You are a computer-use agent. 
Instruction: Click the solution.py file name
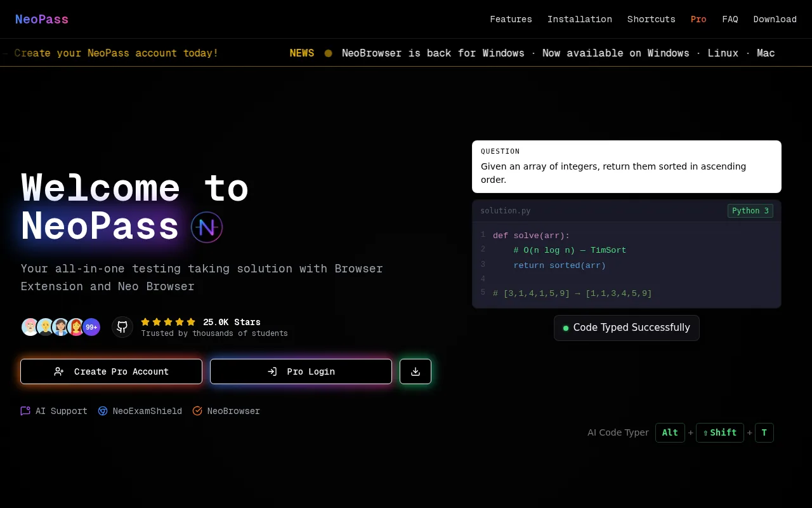(506, 211)
